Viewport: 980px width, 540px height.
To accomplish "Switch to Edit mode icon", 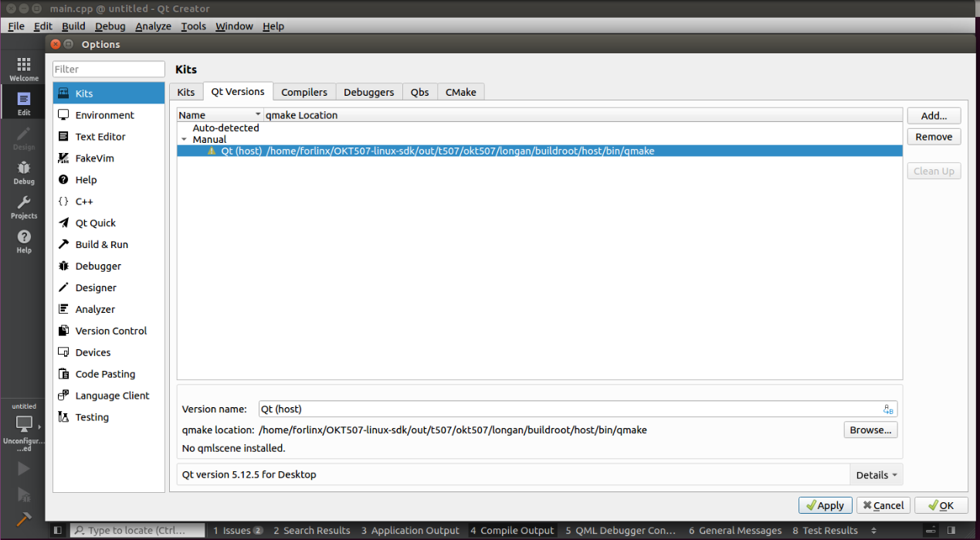I will click(x=23, y=103).
